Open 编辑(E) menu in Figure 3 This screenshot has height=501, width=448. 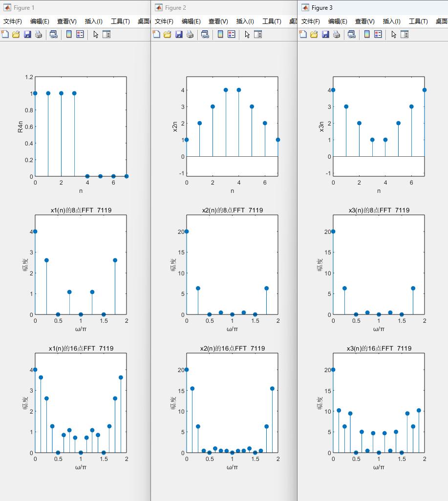(x=338, y=21)
